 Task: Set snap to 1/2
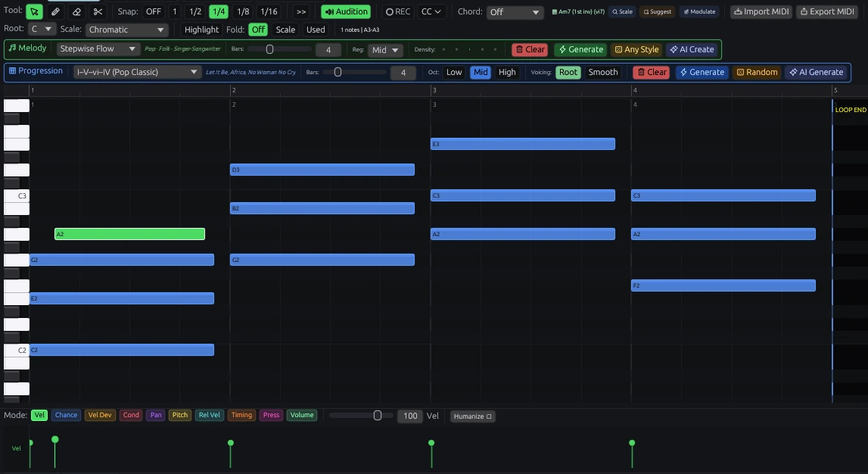point(195,11)
